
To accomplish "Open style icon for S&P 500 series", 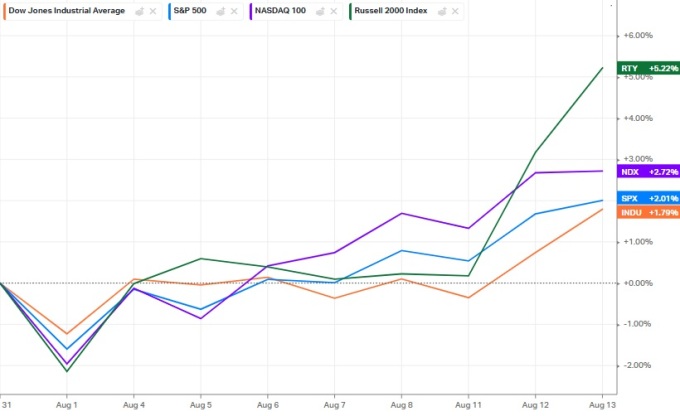I will (221, 11).
